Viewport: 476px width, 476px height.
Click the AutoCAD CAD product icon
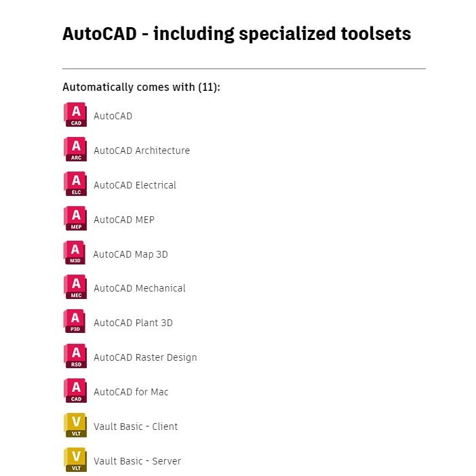click(x=75, y=115)
